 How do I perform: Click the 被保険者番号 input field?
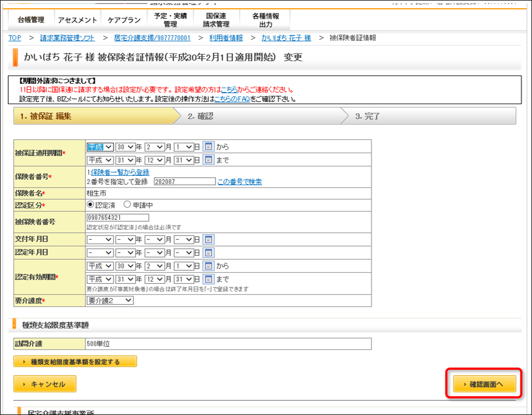click(118, 217)
